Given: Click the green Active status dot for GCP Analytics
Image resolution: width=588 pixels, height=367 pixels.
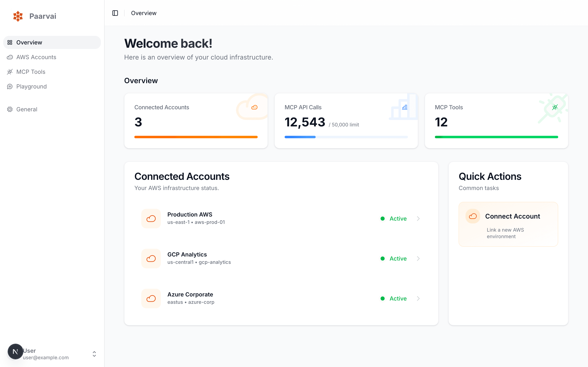Looking at the screenshot, I should pos(383,259).
